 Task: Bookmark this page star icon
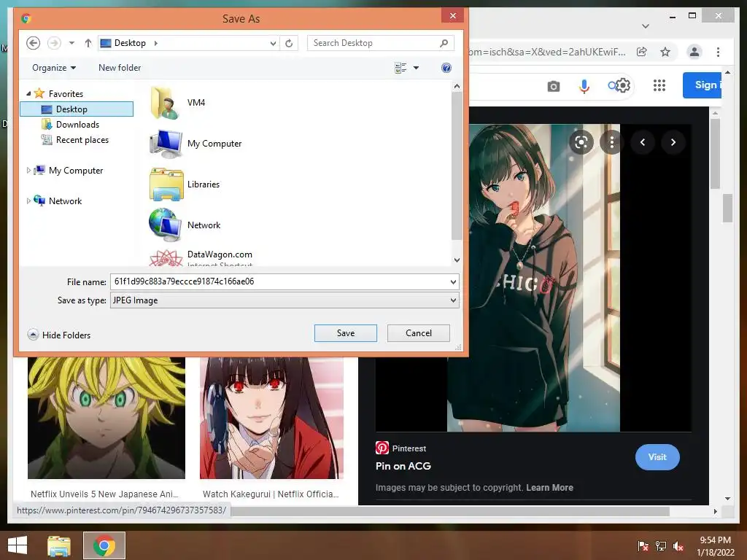pyautogui.click(x=665, y=52)
